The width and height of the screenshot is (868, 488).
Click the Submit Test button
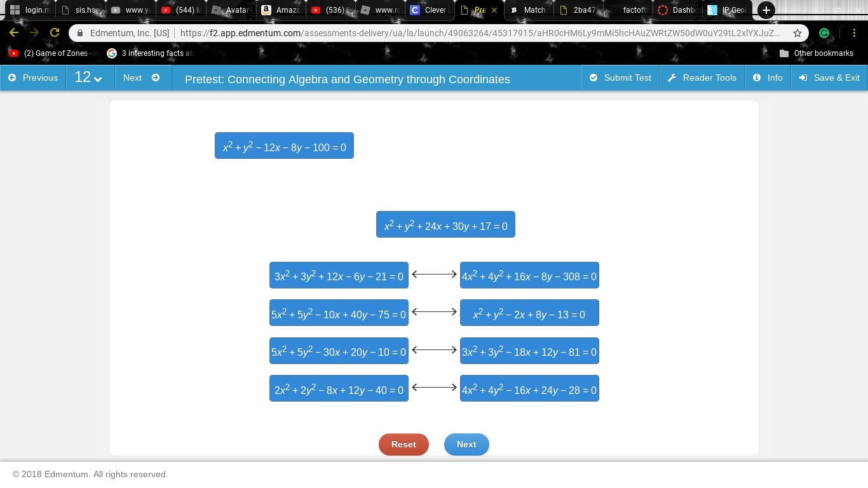(620, 78)
